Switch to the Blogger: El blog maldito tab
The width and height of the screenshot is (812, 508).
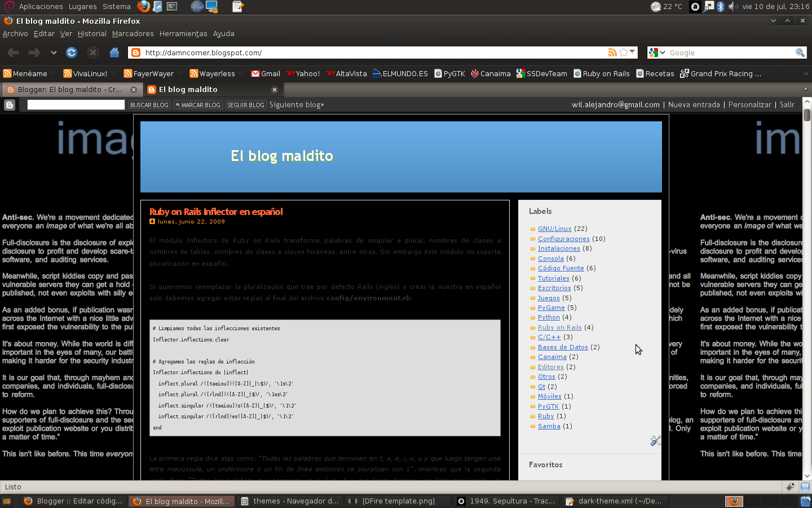(x=71, y=89)
